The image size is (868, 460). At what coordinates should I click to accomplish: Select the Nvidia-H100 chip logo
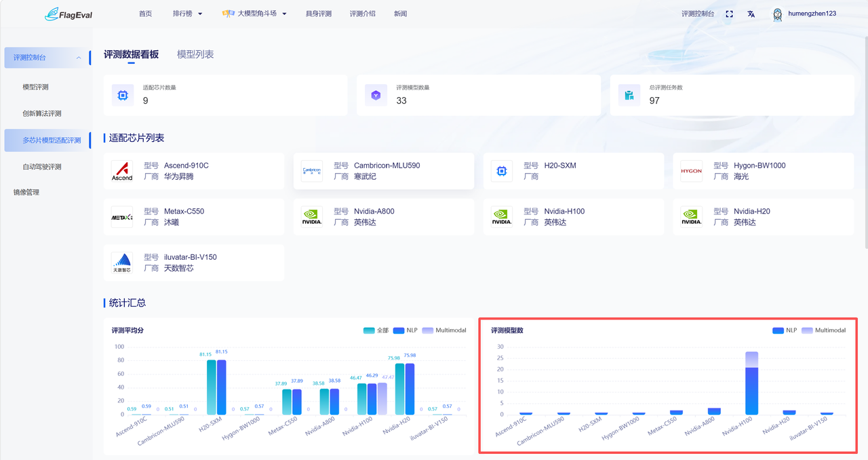(502, 217)
